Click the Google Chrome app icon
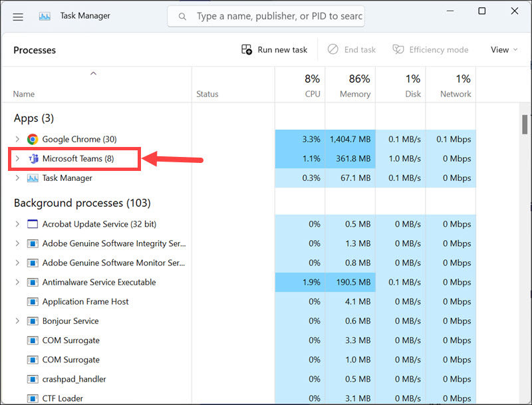Image resolution: width=532 pixels, height=405 pixels. (33, 139)
